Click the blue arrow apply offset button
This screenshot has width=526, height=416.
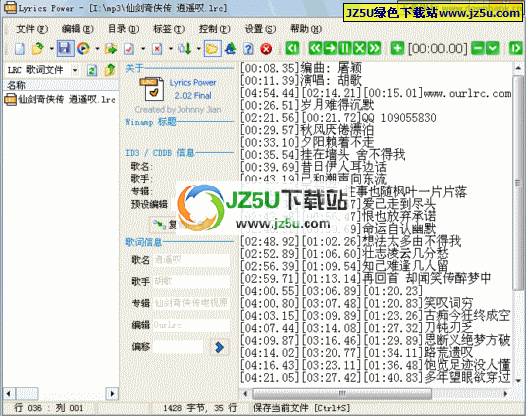tap(219, 347)
